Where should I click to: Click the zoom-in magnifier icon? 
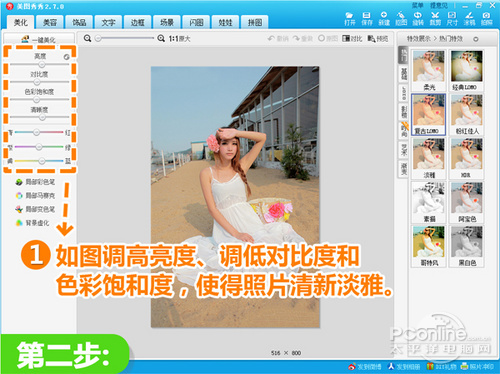click(x=161, y=38)
